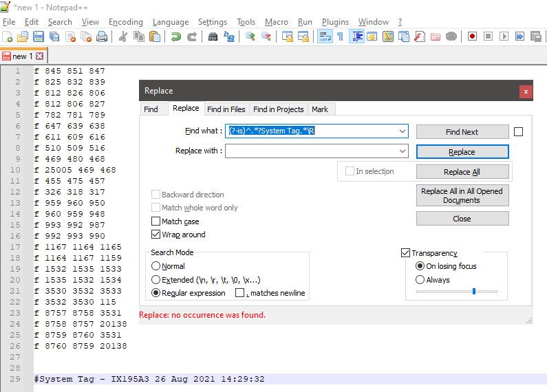Screen dimensions: 547x392
Task: Select the new 1 document tab
Action: (23, 56)
